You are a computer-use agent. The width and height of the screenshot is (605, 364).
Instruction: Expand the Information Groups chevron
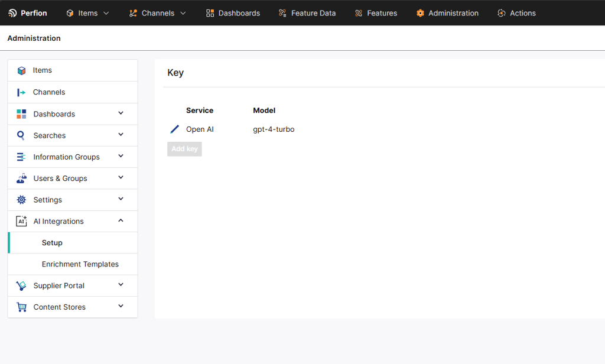pos(121,156)
